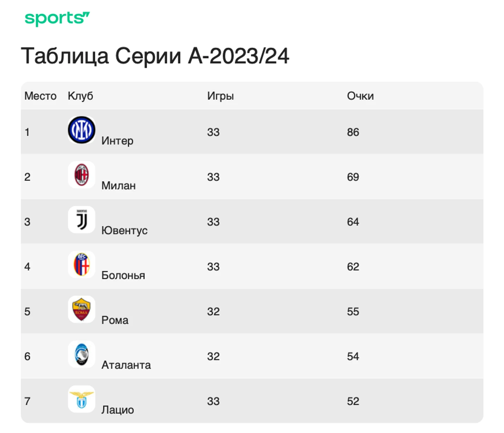Viewport: 504px width, 433px height.
Task: Click the Bologna club crest
Action: pyautogui.click(x=81, y=265)
